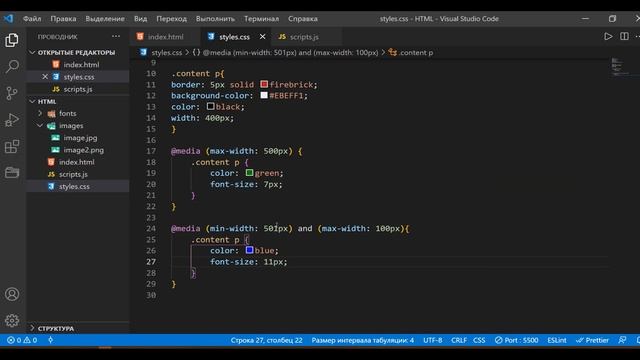Click the Prettier status item
Screen dimensions: 640x360
pos(592,340)
